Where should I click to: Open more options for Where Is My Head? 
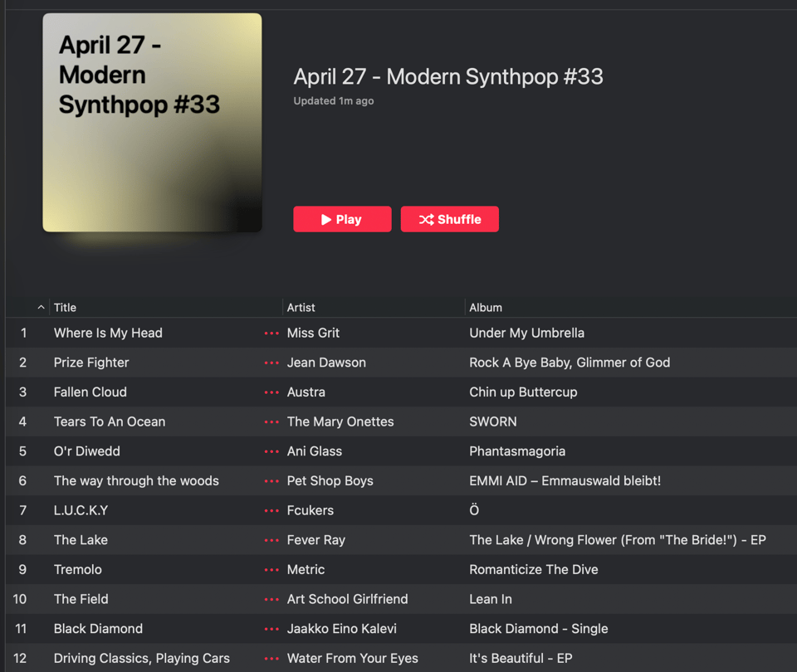coord(271,333)
